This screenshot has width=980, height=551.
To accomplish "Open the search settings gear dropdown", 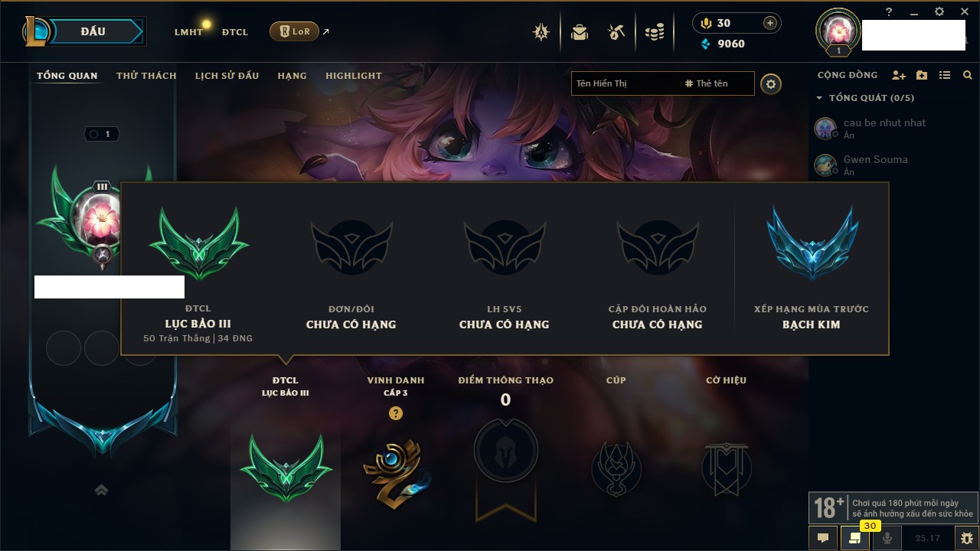I will [x=771, y=84].
